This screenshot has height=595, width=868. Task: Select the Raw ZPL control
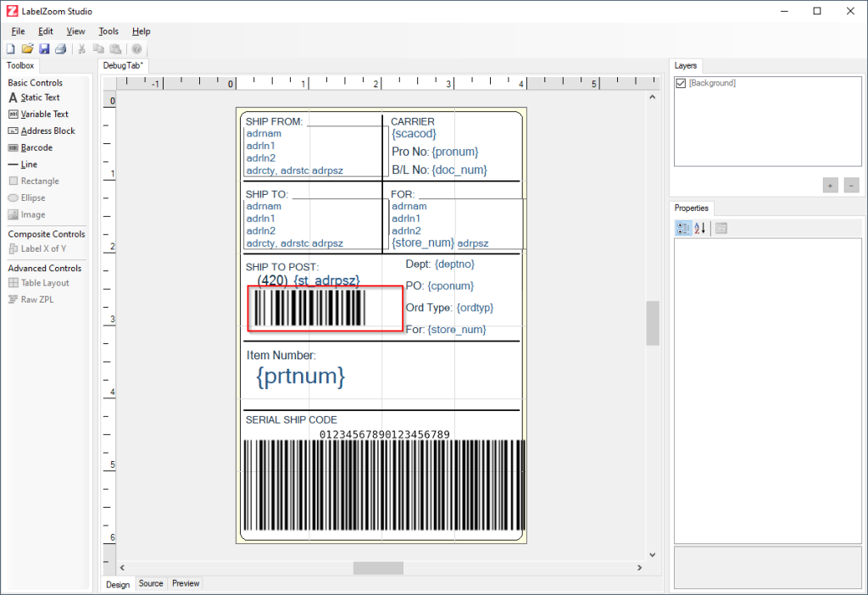point(31,299)
